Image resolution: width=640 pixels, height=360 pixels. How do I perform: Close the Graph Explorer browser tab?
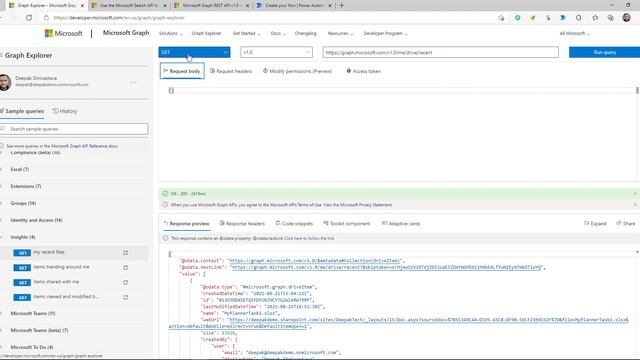(x=82, y=6)
